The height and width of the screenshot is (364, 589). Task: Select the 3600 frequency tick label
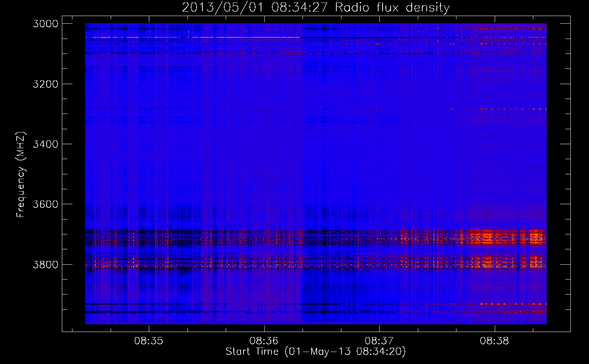point(46,204)
